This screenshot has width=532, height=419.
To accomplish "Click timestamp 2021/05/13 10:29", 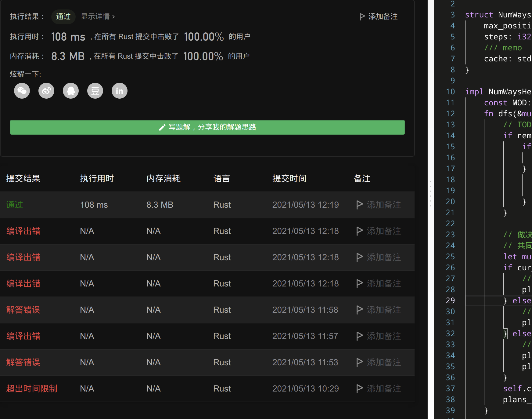I will click(x=306, y=388).
